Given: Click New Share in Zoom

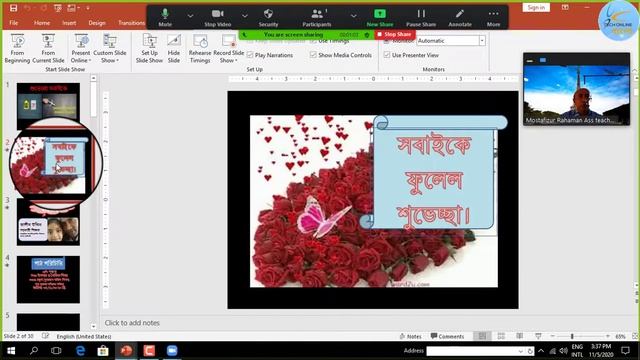Looking at the screenshot, I should click(x=380, y=18).
